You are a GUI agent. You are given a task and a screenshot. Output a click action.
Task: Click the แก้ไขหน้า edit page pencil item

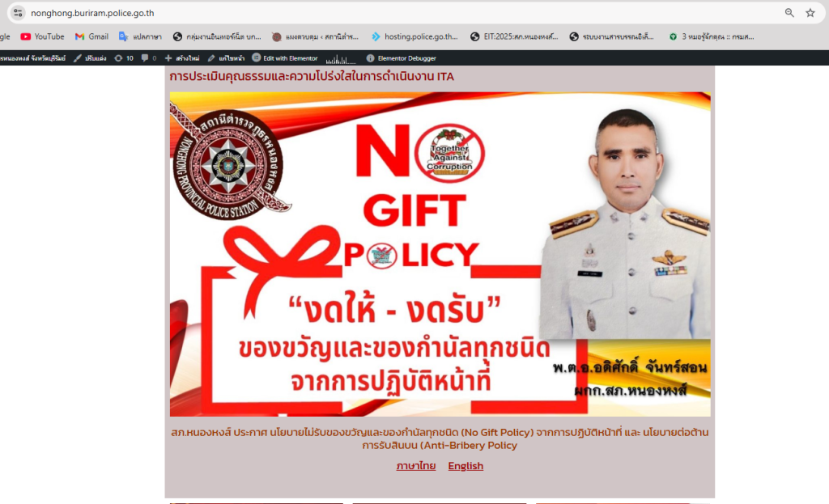click(226, 58)
